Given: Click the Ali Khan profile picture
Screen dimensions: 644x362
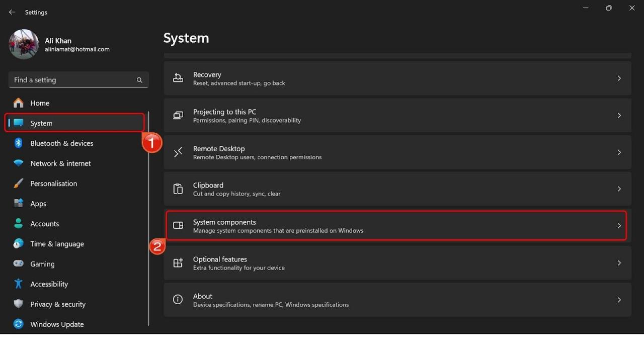Looking at the screenshot, I should [24, 44].
